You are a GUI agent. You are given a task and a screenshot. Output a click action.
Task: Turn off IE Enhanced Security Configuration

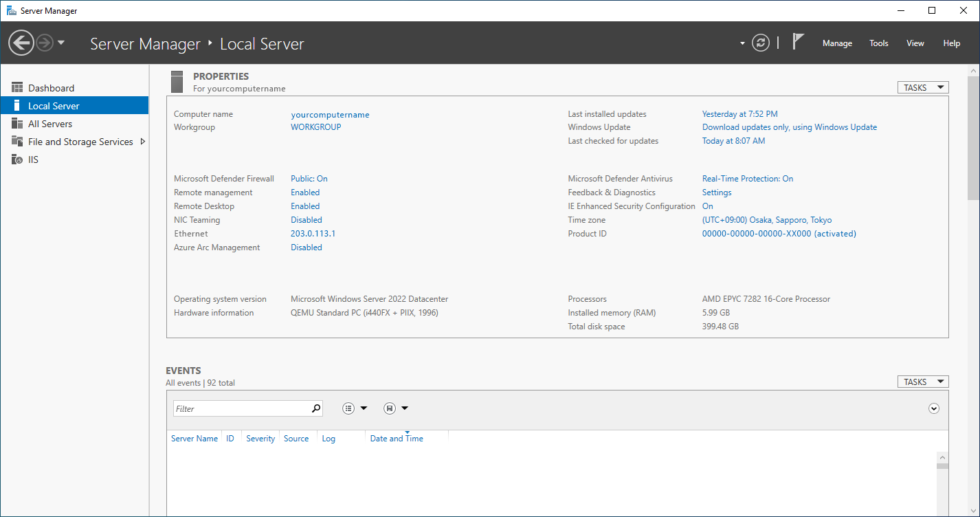pyautogui.click(x=708, y=206)
